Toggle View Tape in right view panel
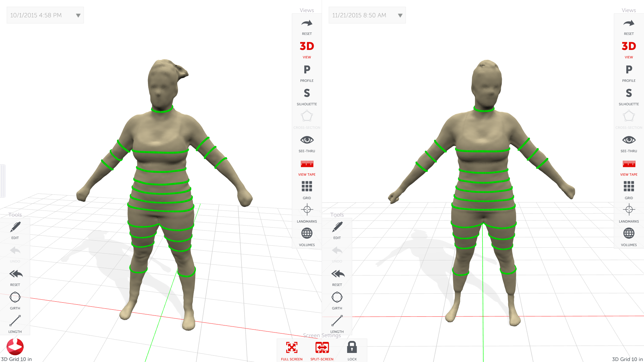 (x=629, y=164)
